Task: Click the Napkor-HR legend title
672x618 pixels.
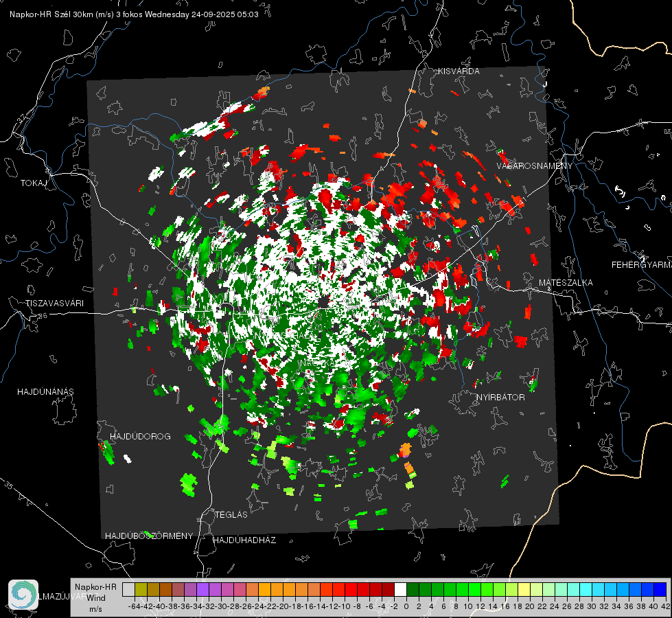Action: 95,587
